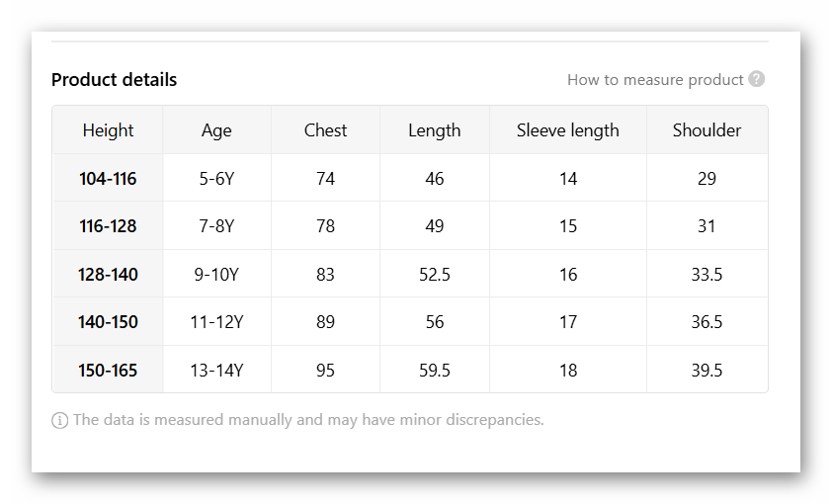The image size is (832, 504).
Task: Select the Age column header
Action: [216, 130]
